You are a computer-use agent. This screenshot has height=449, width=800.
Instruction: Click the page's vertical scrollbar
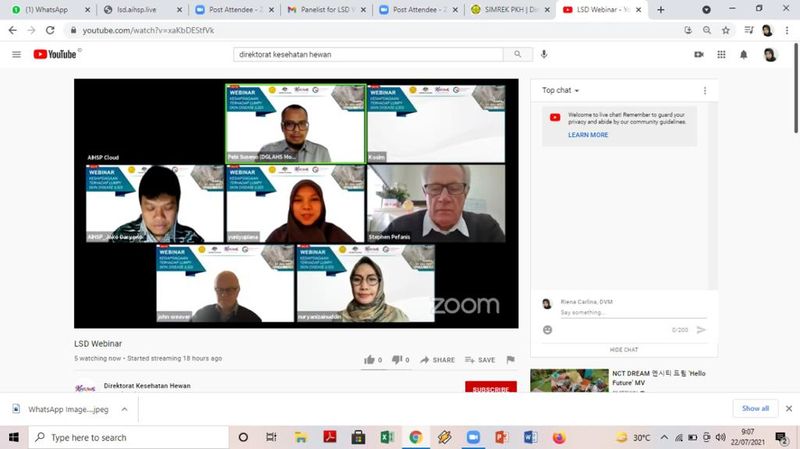pyautogui.click(x=795, y=88)
